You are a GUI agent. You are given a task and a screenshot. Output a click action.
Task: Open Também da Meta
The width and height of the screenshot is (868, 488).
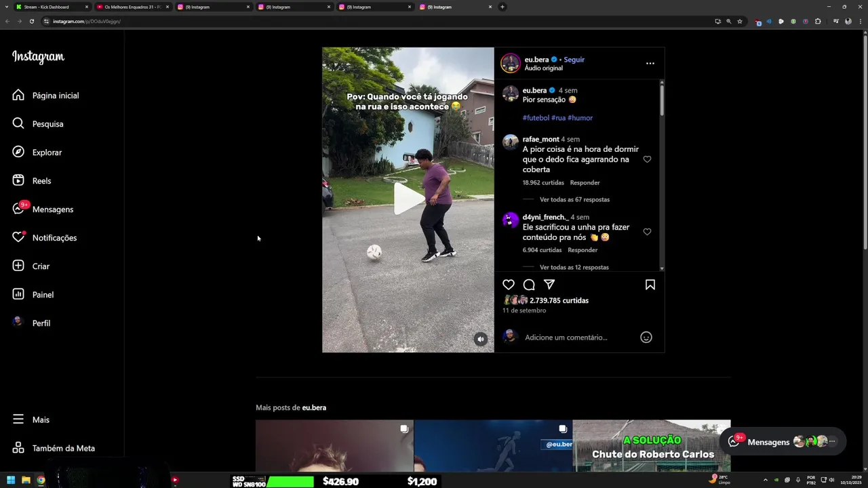click(x=54, y=448)
